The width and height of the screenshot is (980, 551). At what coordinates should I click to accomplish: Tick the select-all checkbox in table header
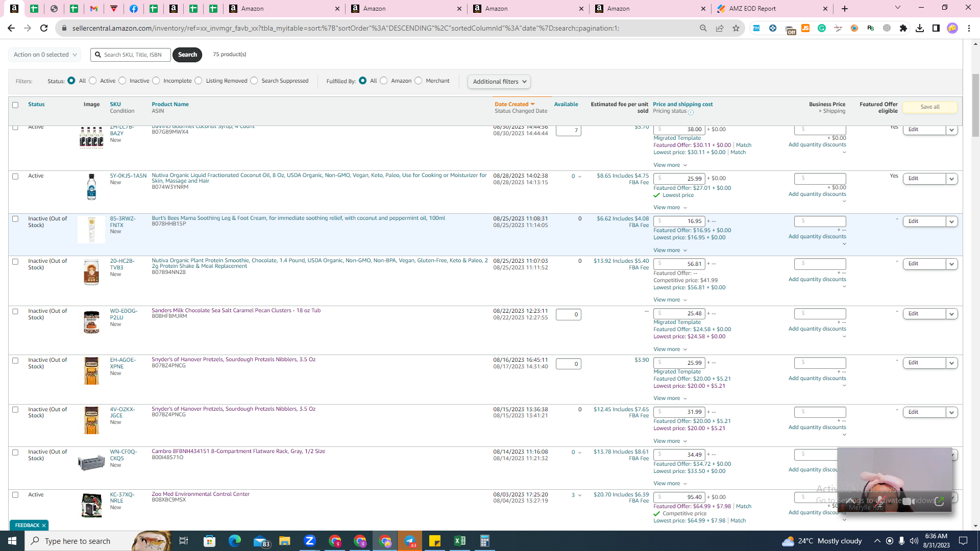(15, 105)
